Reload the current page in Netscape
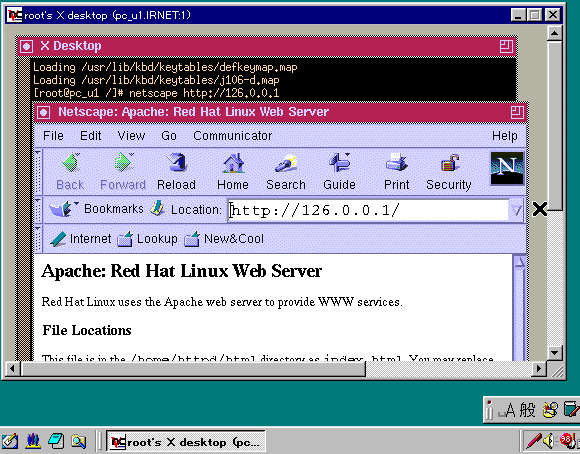Screen dimensions: 580x454 176,172
